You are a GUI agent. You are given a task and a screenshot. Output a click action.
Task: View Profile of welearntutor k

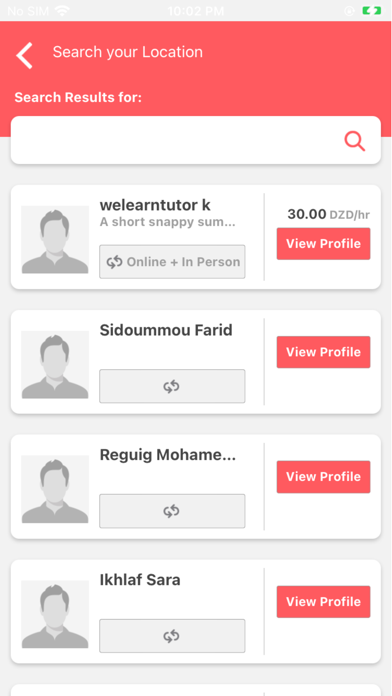324,244
